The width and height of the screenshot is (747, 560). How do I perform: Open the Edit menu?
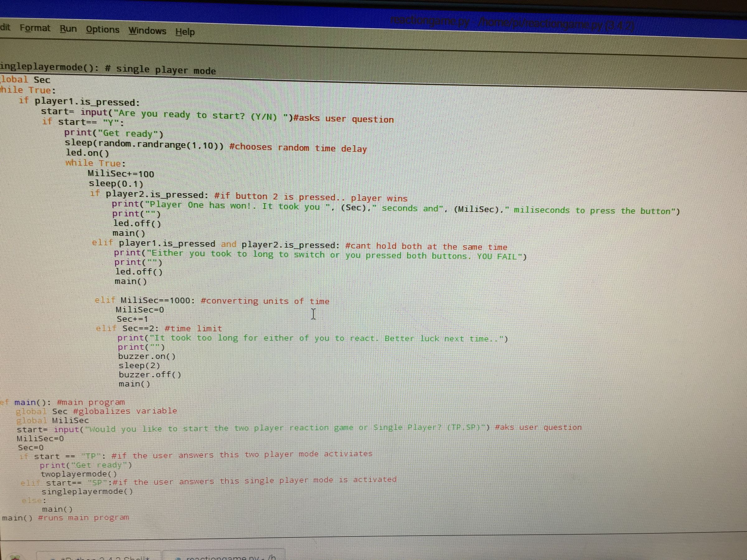click(x=5, y=27)
